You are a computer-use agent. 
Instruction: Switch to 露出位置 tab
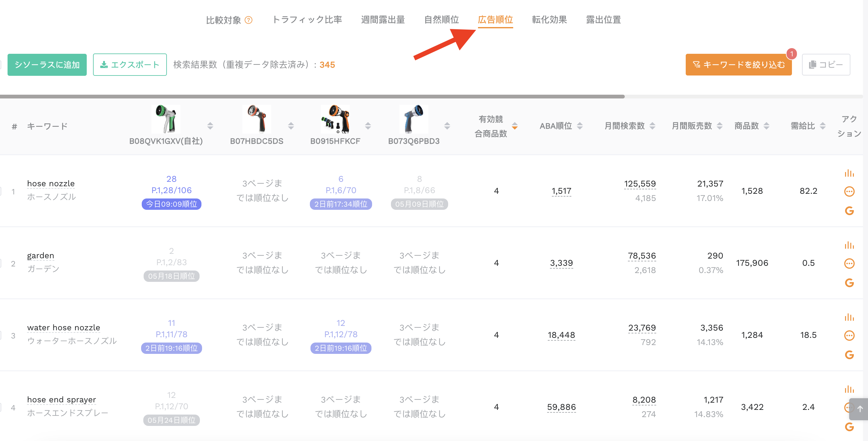[x=603, y=20]
